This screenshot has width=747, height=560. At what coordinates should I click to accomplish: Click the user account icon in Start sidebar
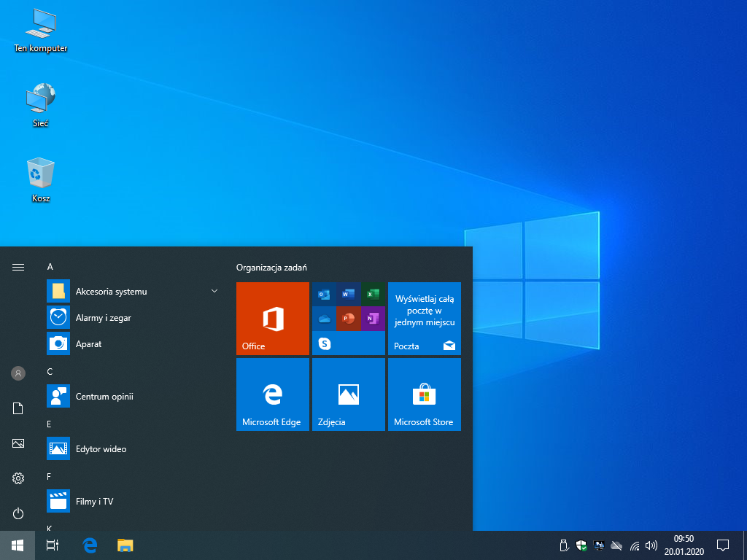point(18,373)
